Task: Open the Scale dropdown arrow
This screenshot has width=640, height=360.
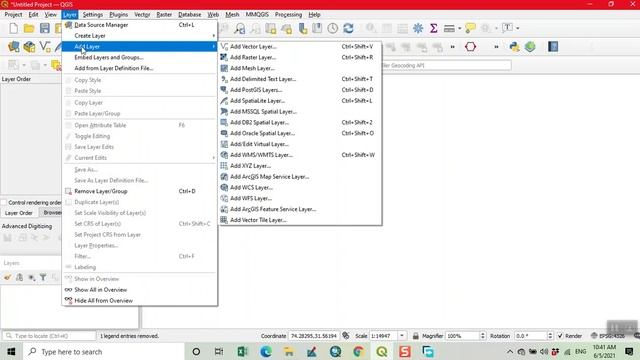Action: [402, 336]
